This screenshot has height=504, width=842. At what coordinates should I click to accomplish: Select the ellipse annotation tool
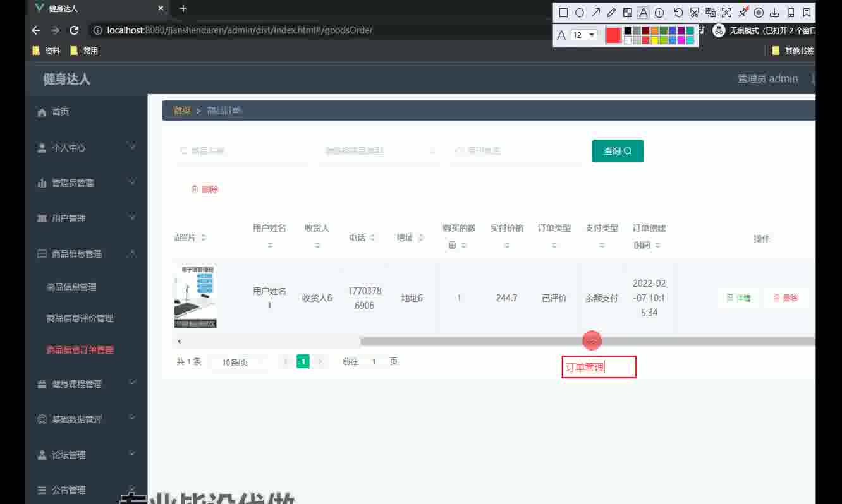point(579,13)
